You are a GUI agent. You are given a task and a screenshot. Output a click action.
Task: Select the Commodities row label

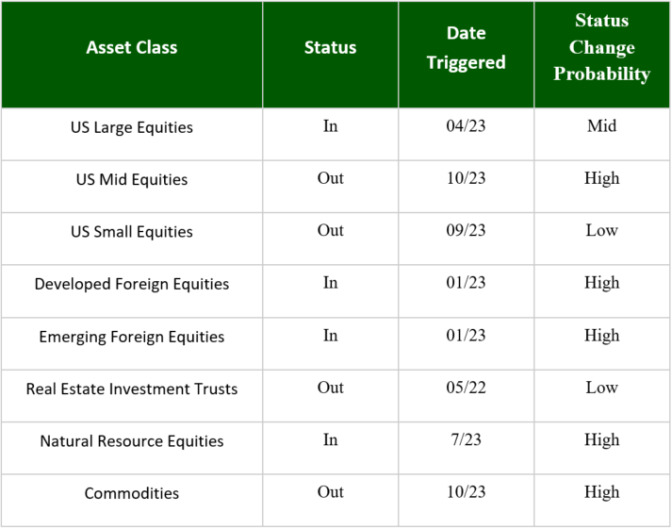pyautogui.click(x=132, y=493)
